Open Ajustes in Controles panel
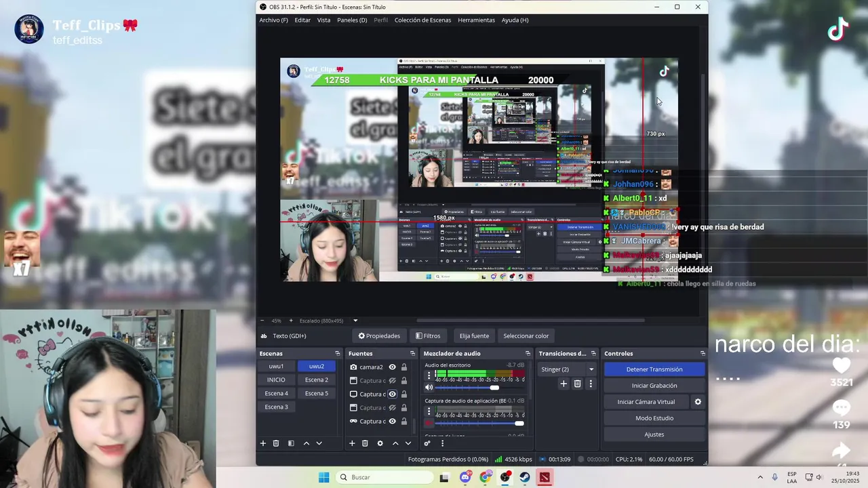868x488 pixels. point(654,434)
